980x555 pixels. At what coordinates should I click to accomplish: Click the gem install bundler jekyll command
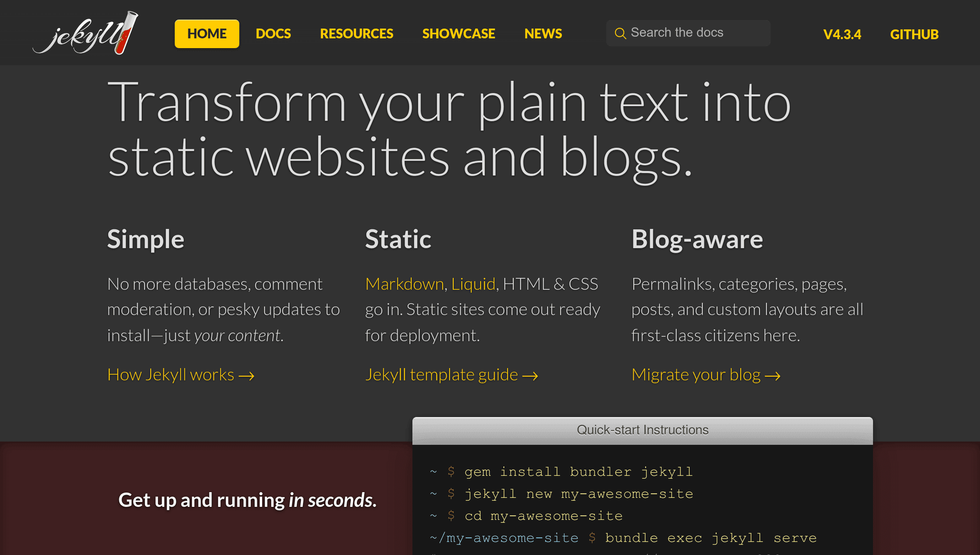pyautogui.click(x=578, y=472)
